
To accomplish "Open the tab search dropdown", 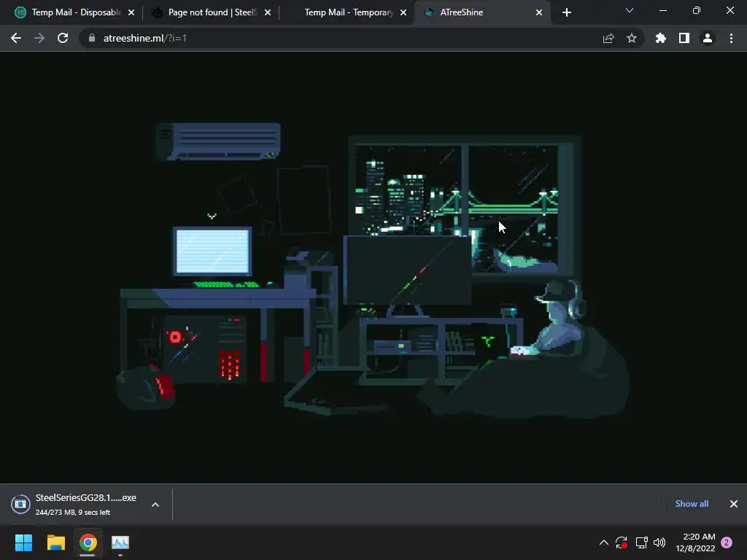I will (x=630, y=10).
